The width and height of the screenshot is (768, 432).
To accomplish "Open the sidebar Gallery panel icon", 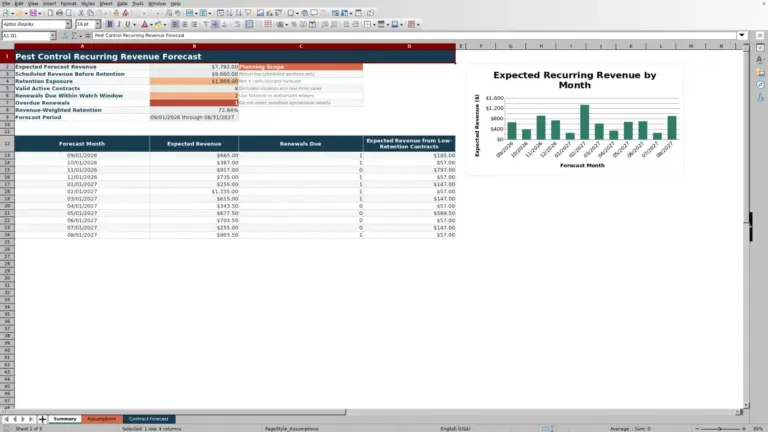I will tap(760, 72).
